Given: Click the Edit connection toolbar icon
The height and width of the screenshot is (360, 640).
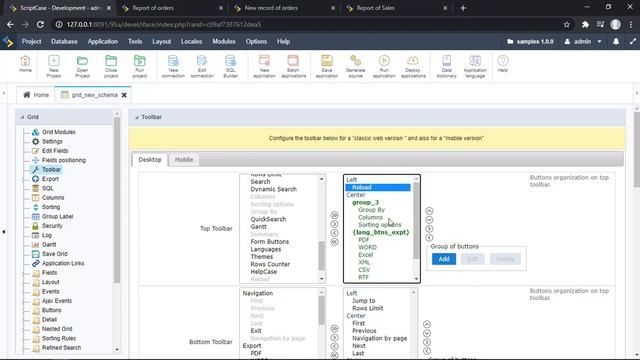Looking at the screenshot, I should tap(202, 67).
